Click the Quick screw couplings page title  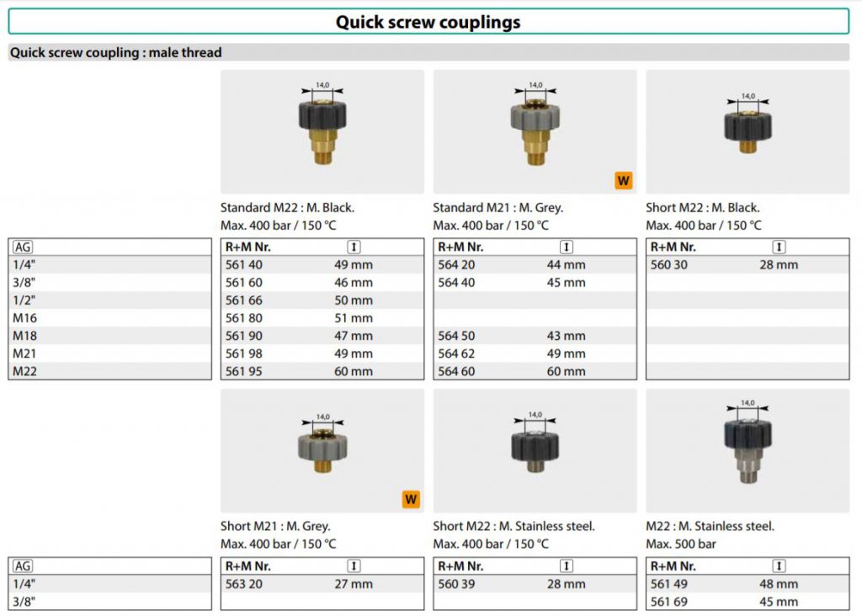428,22
